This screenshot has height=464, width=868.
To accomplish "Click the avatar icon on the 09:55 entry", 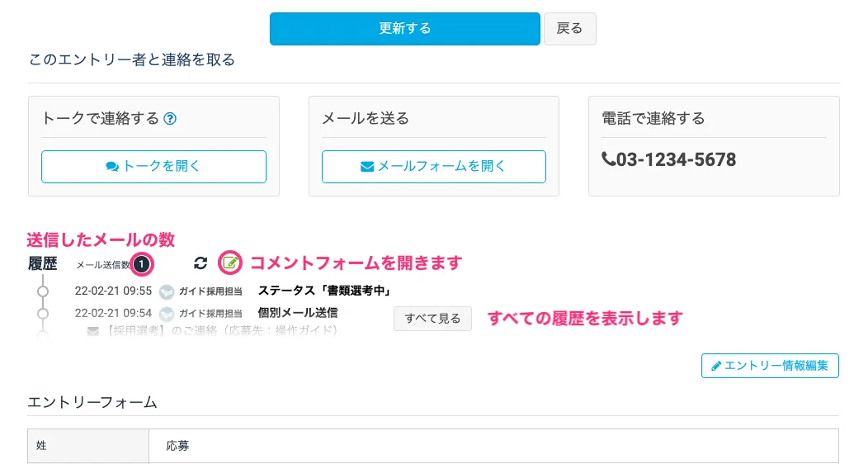I will click(x=167, y=291).
